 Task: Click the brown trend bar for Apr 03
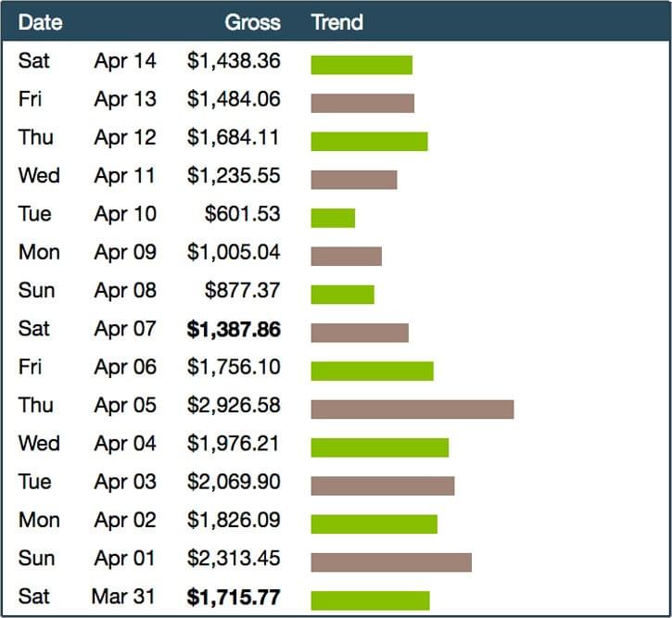(x=383, y=486)
